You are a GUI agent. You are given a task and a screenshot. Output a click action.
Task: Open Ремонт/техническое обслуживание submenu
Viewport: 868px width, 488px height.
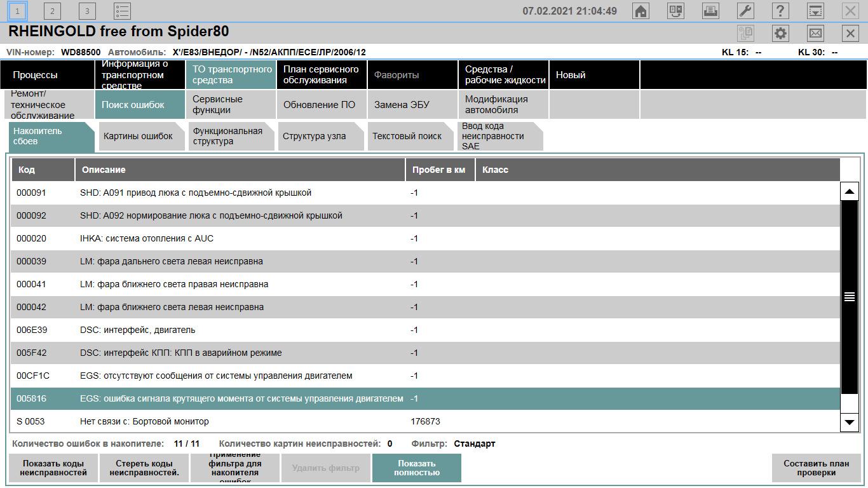click(x=49, y=105)
